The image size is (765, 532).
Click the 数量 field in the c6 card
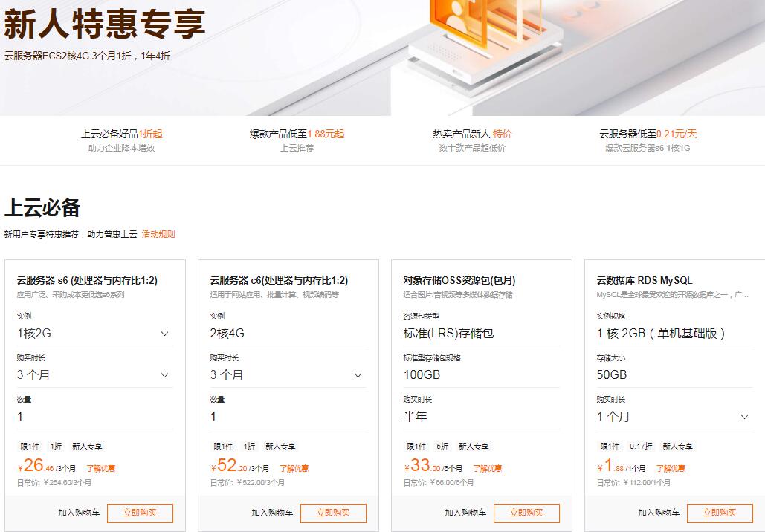(288, 416)
